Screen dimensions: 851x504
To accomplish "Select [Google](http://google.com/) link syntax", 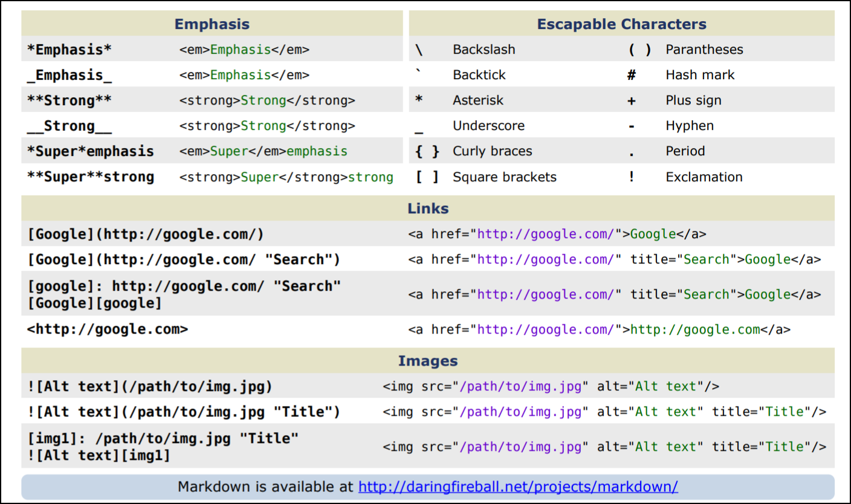I will click(146, 234).
